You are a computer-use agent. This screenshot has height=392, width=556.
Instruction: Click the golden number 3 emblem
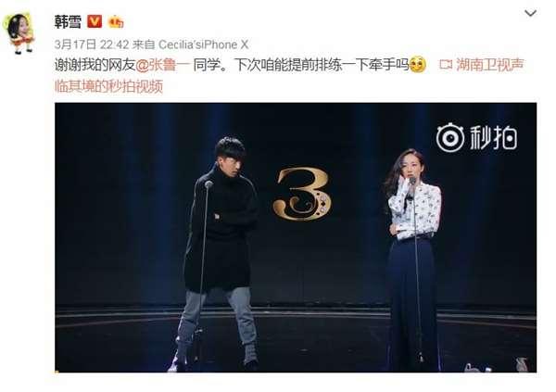pos(302,195)
